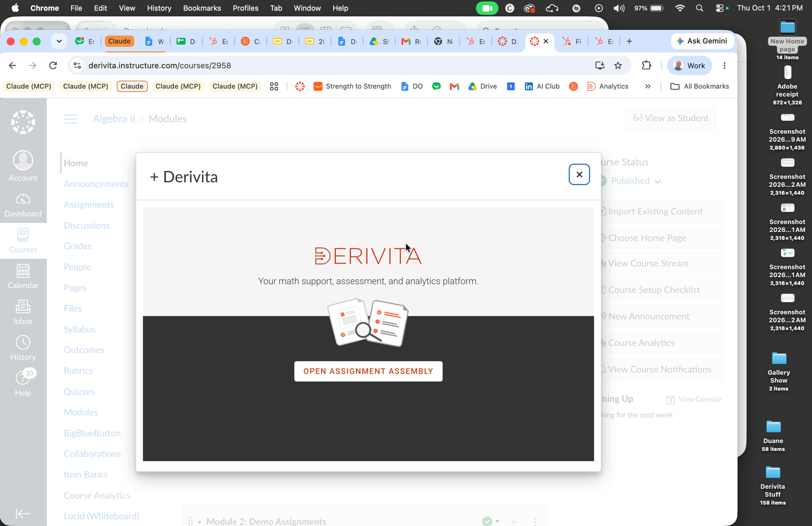Open Derivita Stuff folder on desktop
Screen dimensions: 812x526
(773, 485)
